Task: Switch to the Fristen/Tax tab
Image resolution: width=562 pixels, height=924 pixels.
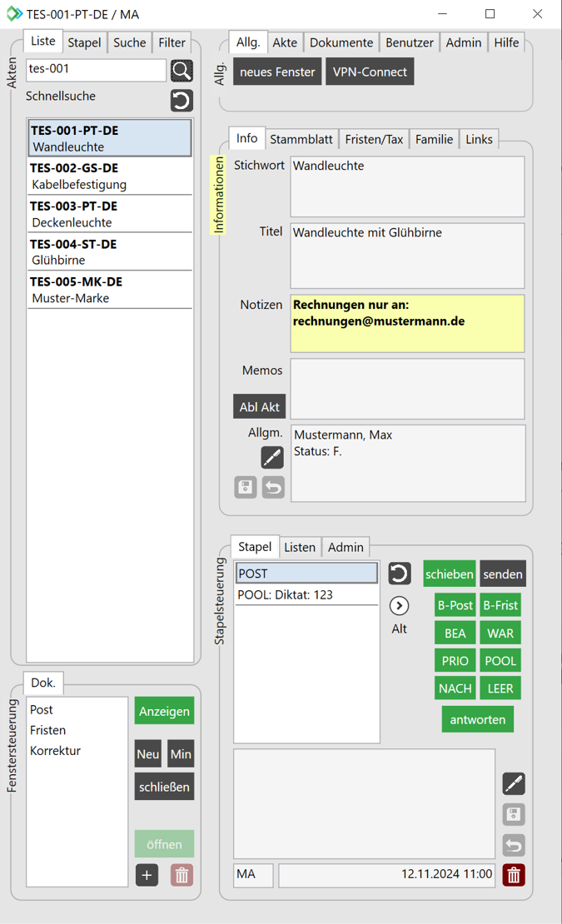Action: (x=375, y=140)
